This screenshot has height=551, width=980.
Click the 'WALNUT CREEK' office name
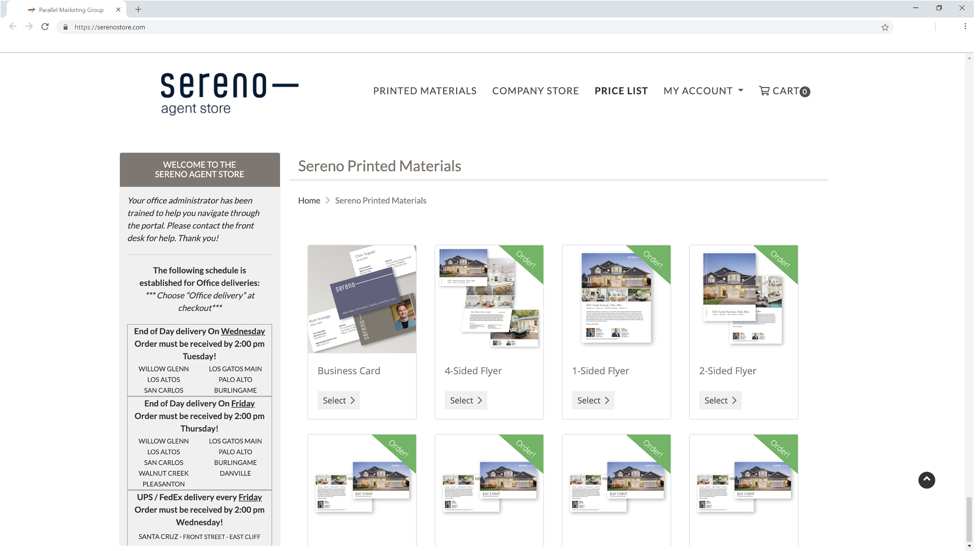point(164,473)
